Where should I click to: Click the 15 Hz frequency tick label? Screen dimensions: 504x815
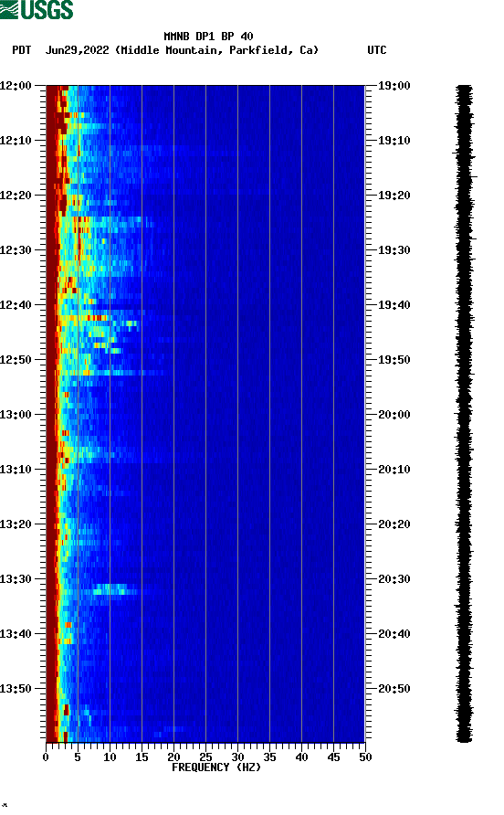142,757
